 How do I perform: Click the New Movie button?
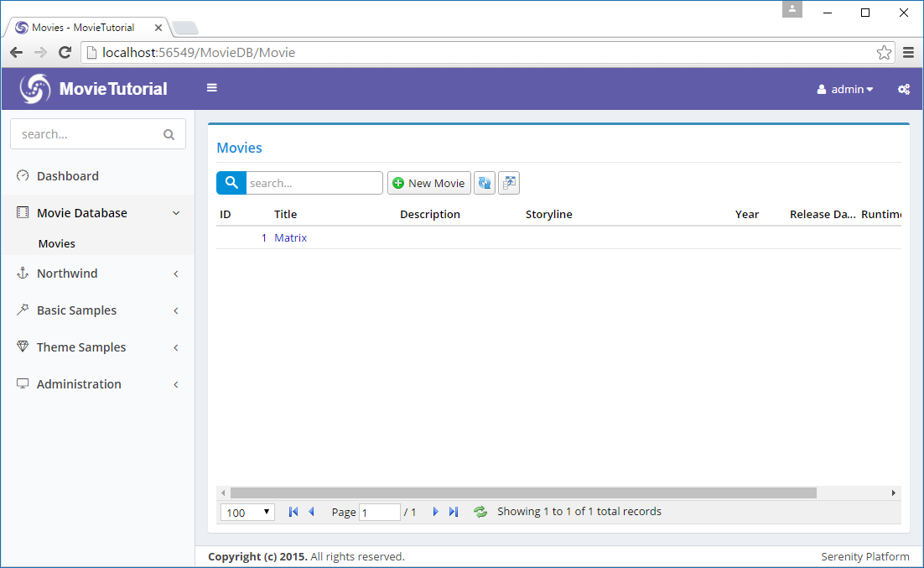pos(428,183)
